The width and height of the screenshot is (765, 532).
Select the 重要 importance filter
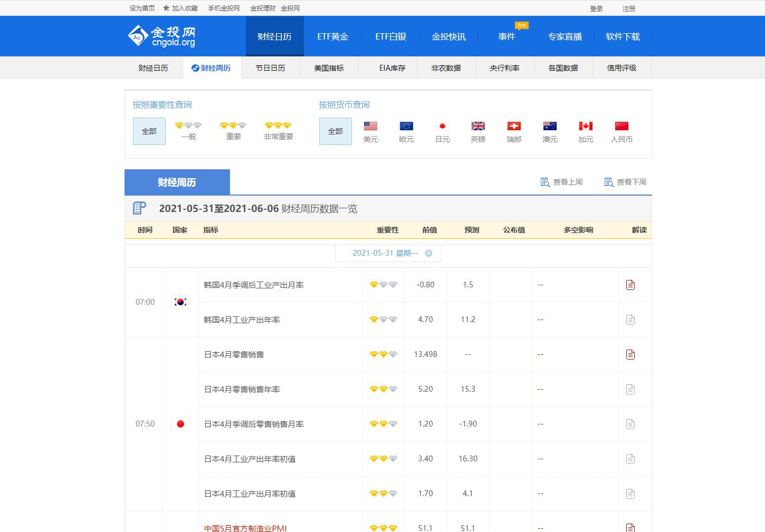point(233,131)
